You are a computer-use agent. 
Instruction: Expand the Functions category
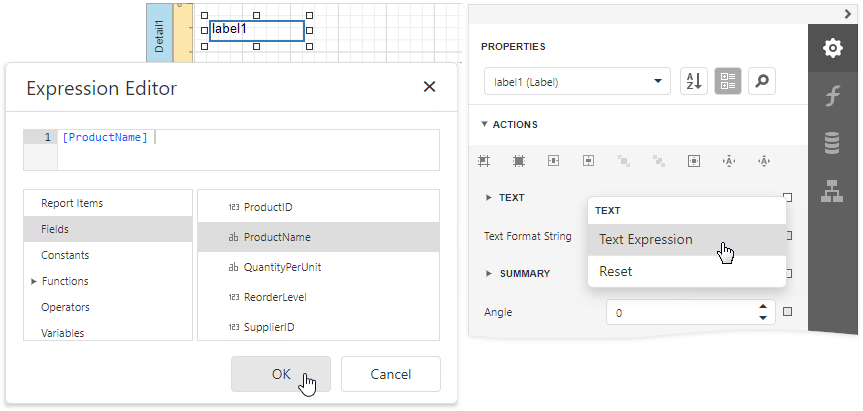tap(35, 282)
